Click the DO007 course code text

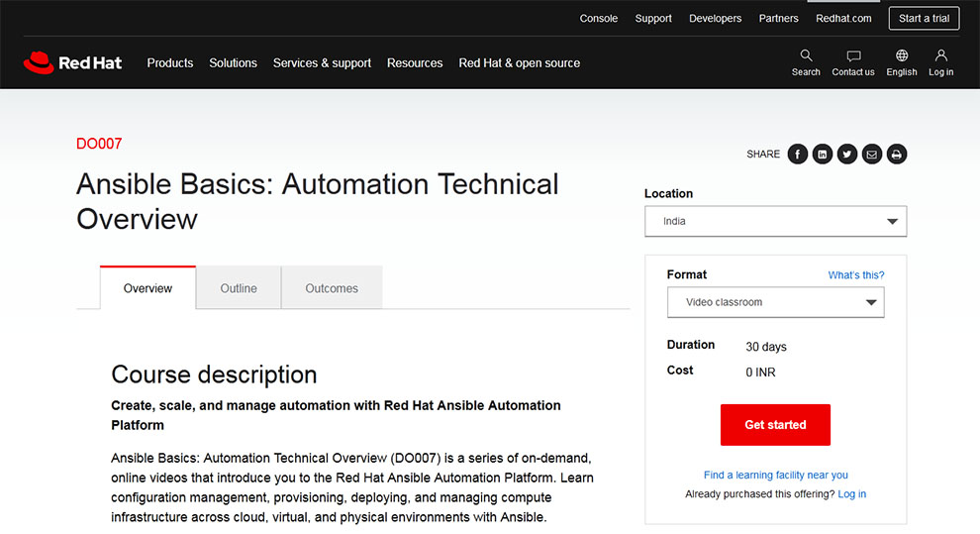99,144
